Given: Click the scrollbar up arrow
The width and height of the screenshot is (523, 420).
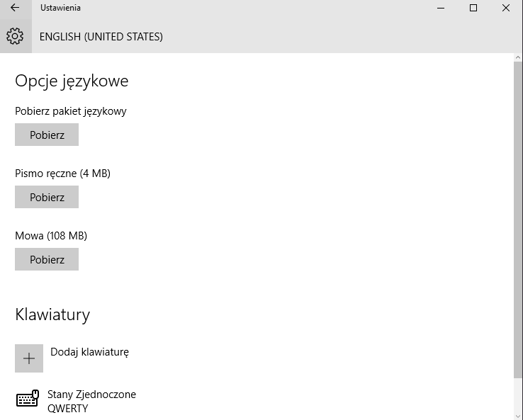Looking at the screenshot, I should 517,57.
